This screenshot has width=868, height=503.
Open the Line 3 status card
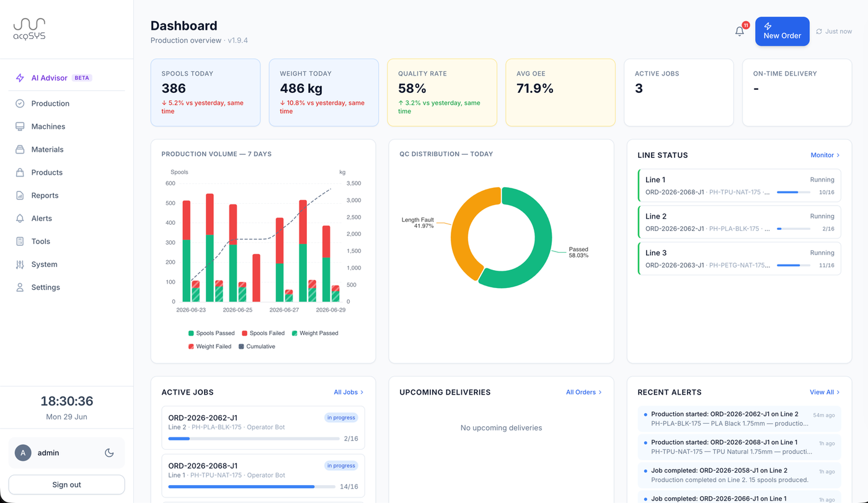[x=739, y=259]
